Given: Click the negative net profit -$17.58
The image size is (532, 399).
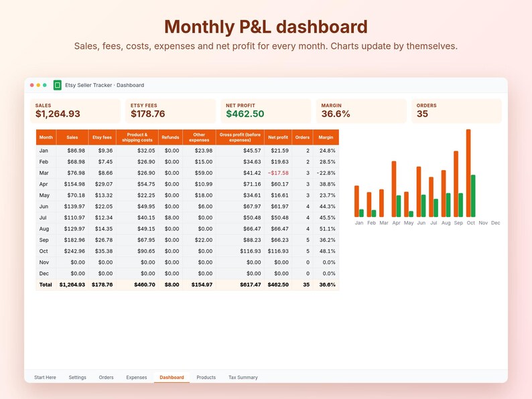Looking at the screenshot, I should [x=278, y=173].
